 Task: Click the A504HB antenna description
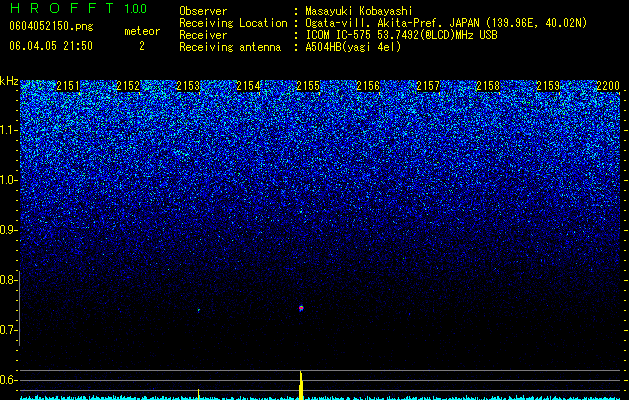click(x=353, y=47)
